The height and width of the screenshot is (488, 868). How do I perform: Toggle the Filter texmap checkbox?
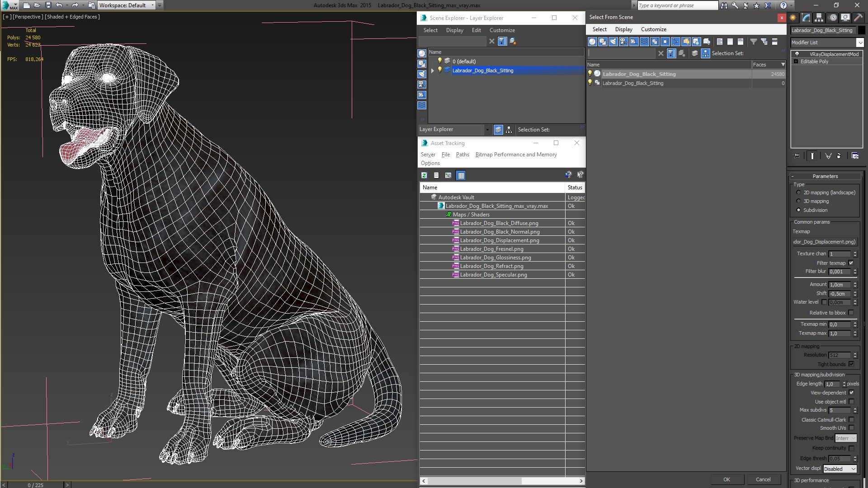pyautogui.click(x=851, y=263)
